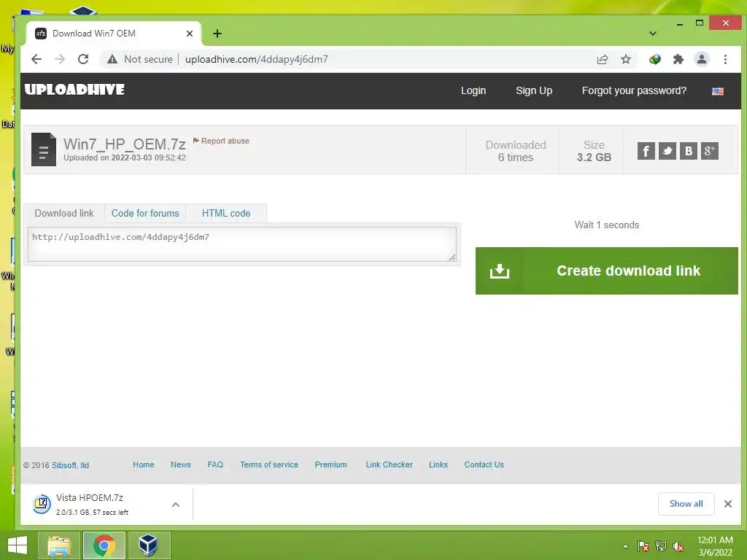Reload the Uploadhive page
Screen dimensions: 747x560
(x=83, y=59)
